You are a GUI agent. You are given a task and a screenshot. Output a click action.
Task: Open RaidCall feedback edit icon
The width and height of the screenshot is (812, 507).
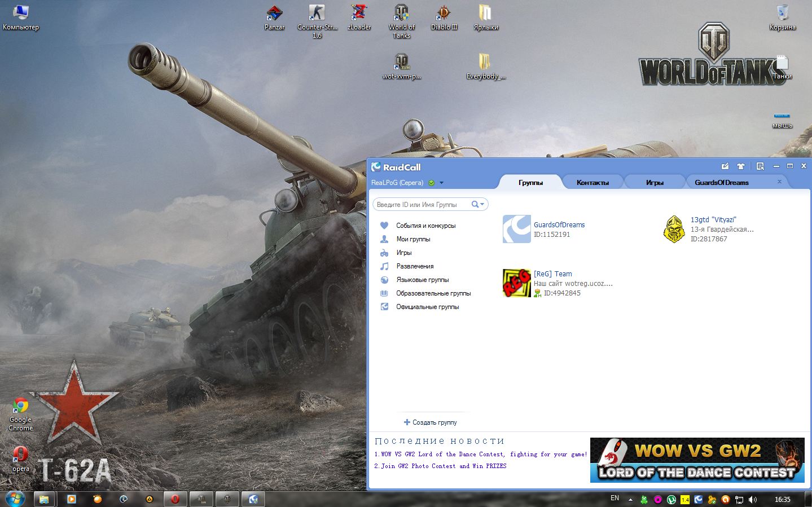(x=725, y=166)
